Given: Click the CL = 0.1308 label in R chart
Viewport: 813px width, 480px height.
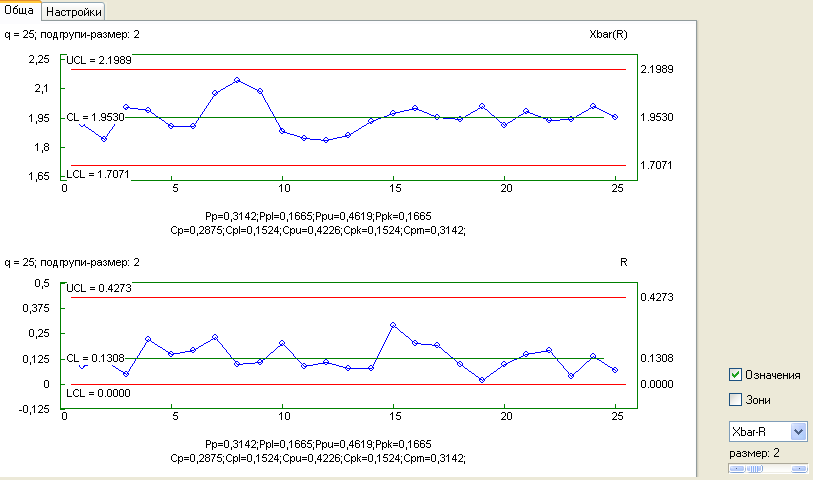Looking at the screenshot, I should (x=94, y=358).
